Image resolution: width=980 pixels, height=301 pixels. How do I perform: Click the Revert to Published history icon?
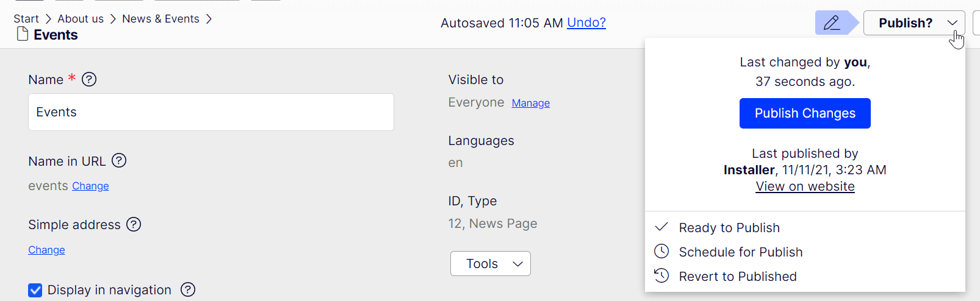661,275
